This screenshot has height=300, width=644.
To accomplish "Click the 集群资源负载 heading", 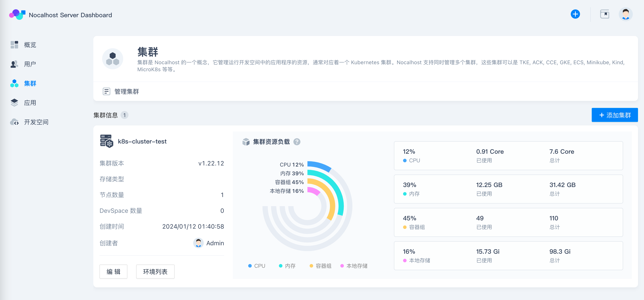I will pos(271,142).
